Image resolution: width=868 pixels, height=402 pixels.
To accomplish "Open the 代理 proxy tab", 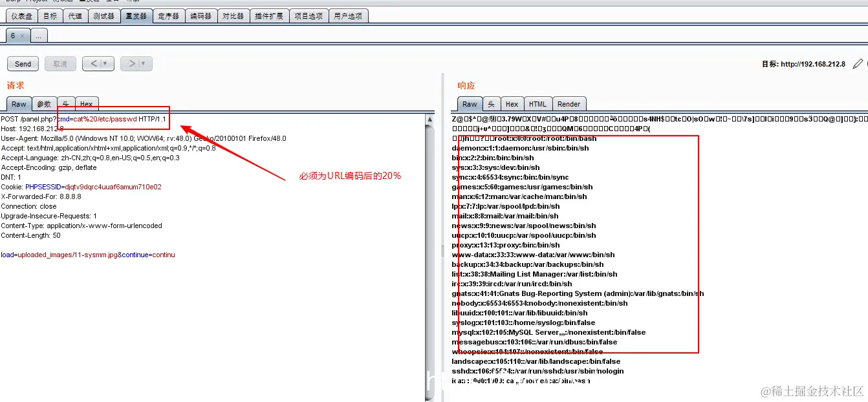I will [75, 16].
